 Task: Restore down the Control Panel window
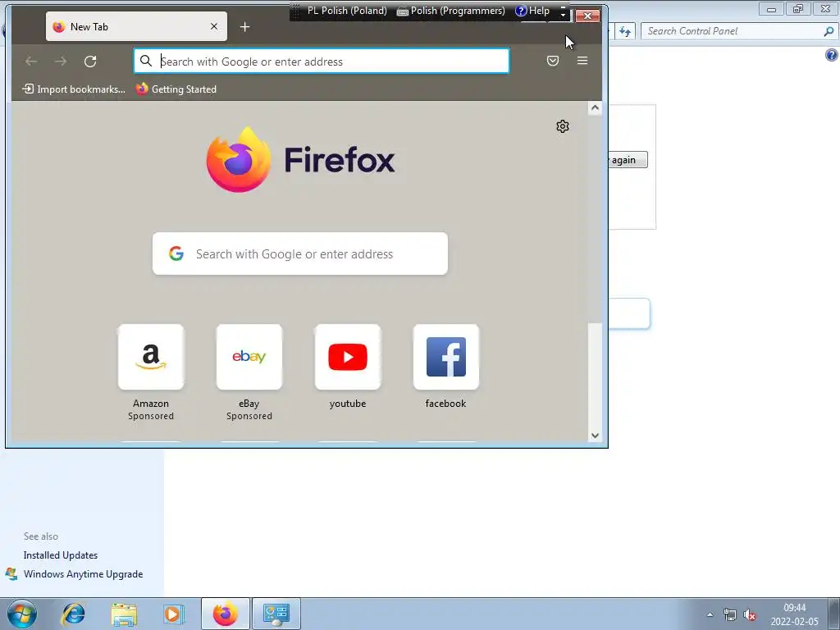point(798,8)
